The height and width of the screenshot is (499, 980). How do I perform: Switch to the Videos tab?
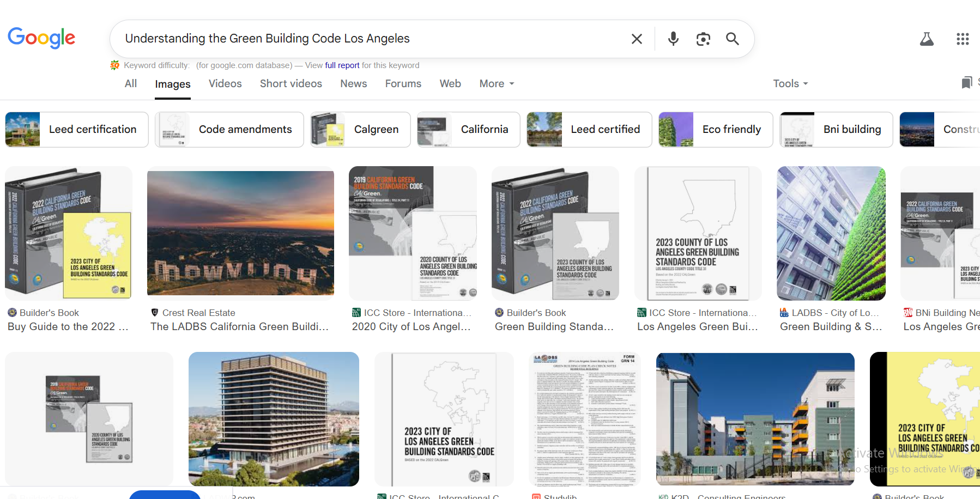point(225,83)
